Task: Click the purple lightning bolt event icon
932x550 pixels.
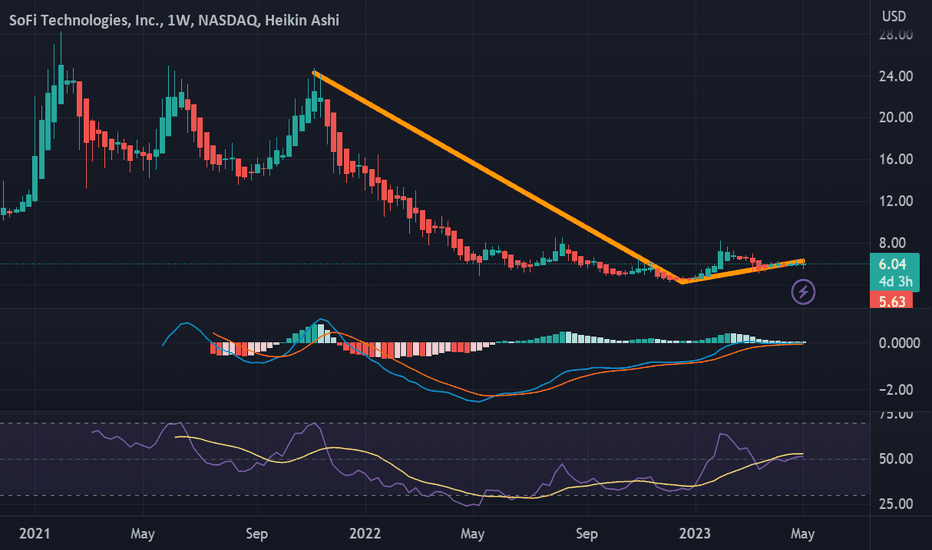Action: 803,292
